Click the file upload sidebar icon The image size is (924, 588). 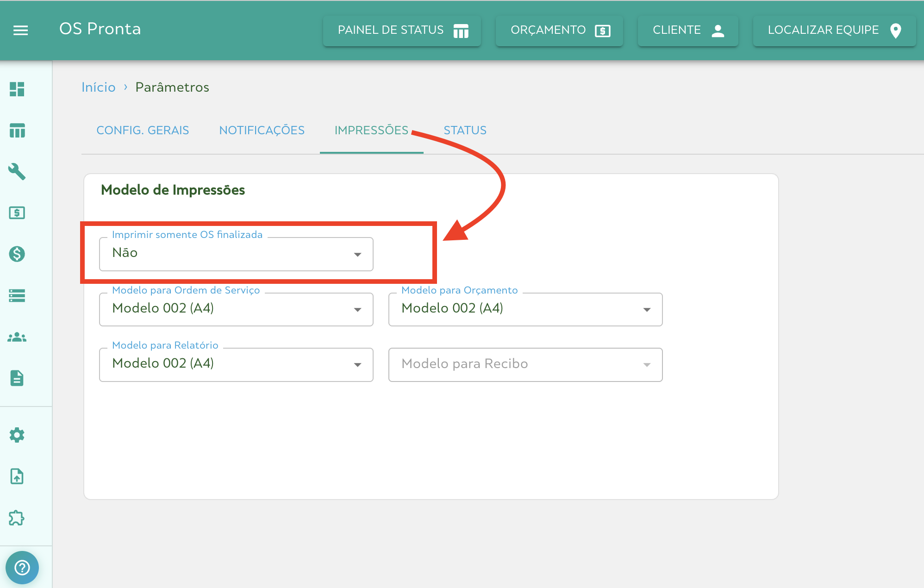point(17,476)
